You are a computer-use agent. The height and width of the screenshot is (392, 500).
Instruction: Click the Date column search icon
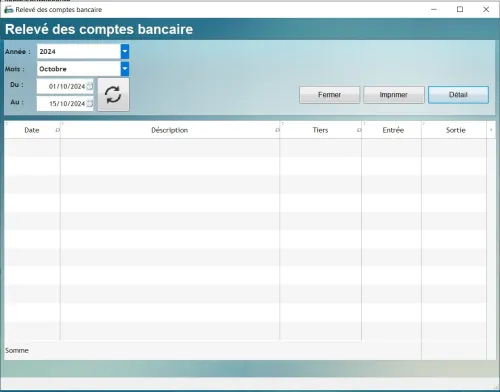pyautogui.click(x=57, y=130)
